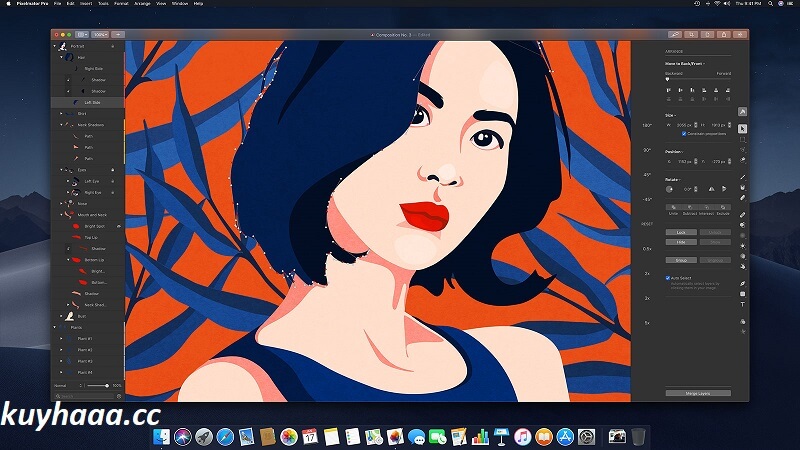Click the first toolbar button at top right
Viewport: 800px width, 450px height.
coord(674,35)
